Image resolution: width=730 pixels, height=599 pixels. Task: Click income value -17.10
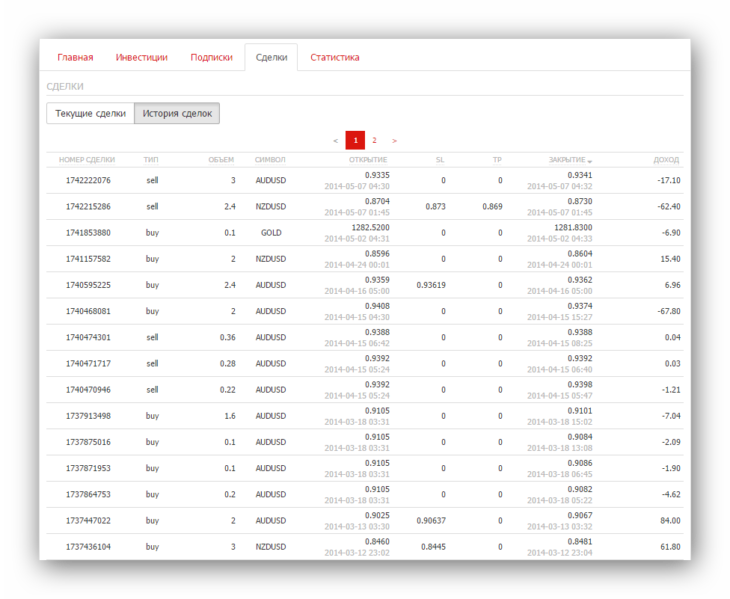click(669, 180)
